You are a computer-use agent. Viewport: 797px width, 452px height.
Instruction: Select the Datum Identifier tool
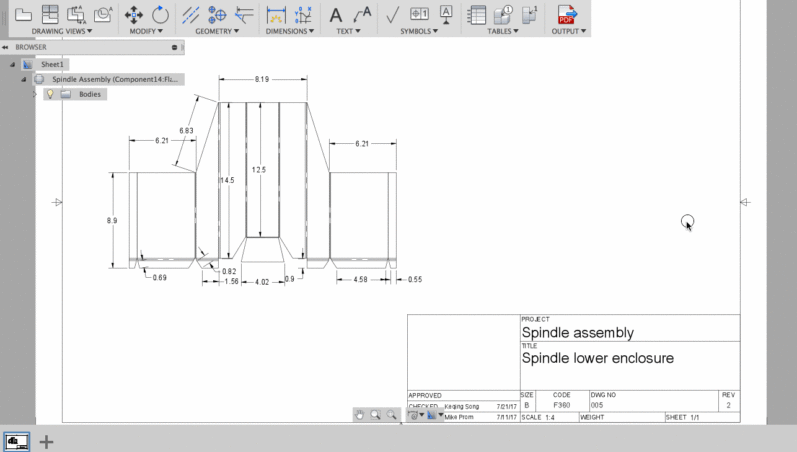click(x=446, y=15)
